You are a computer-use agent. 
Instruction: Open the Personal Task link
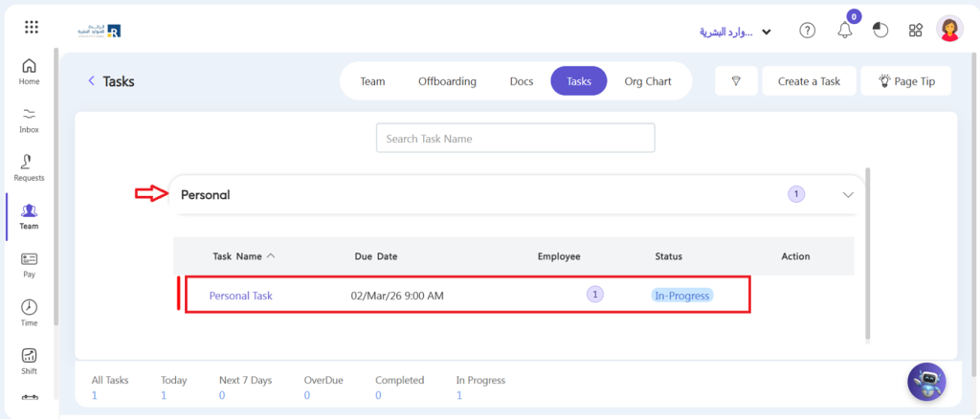click(240, 296)
